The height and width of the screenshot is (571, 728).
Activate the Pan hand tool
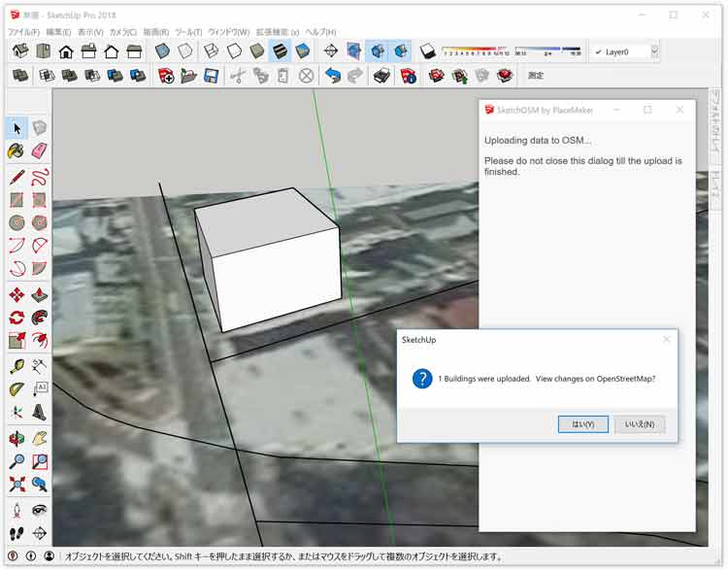[40, 438]
